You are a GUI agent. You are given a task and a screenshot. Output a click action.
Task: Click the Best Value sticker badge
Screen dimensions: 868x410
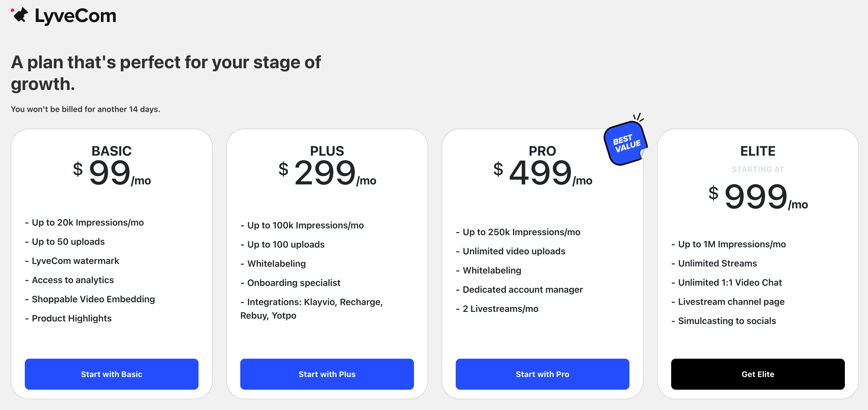[x=625, y=144]
